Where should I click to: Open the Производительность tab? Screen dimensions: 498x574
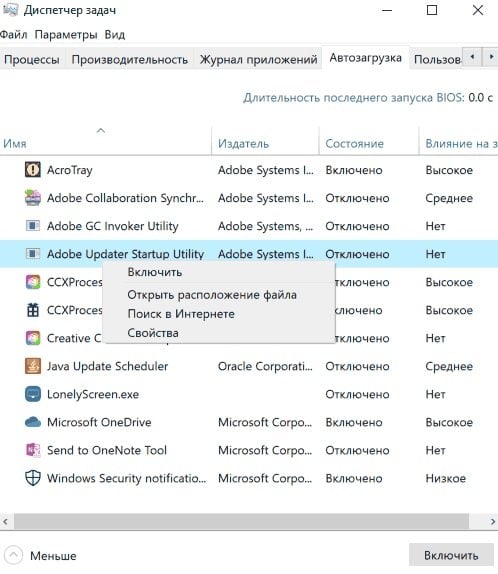click(130, 59)
